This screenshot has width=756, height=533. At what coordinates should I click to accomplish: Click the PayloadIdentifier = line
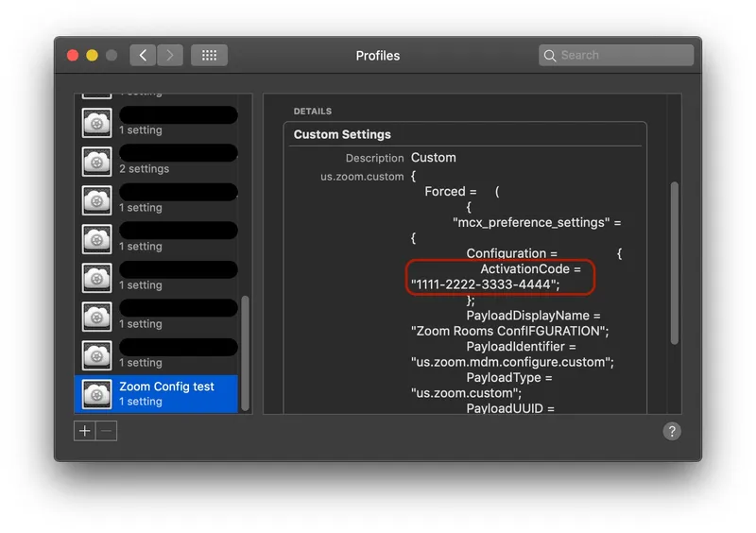point(522,346)
